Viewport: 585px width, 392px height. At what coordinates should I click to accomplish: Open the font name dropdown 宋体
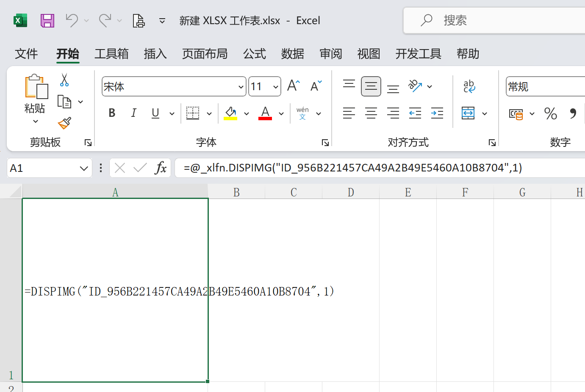pos(241,87)
